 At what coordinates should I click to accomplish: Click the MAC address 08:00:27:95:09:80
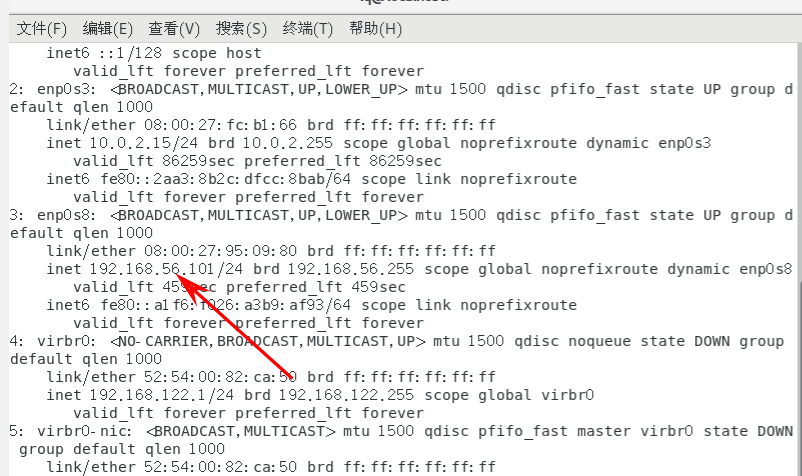point(220,251)
